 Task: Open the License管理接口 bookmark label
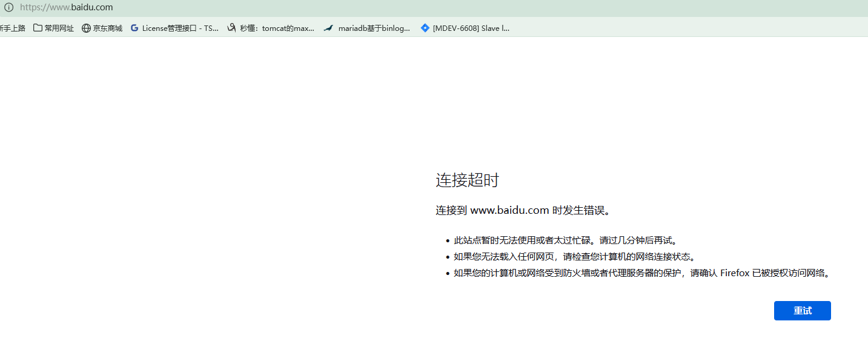coord(180,28)
